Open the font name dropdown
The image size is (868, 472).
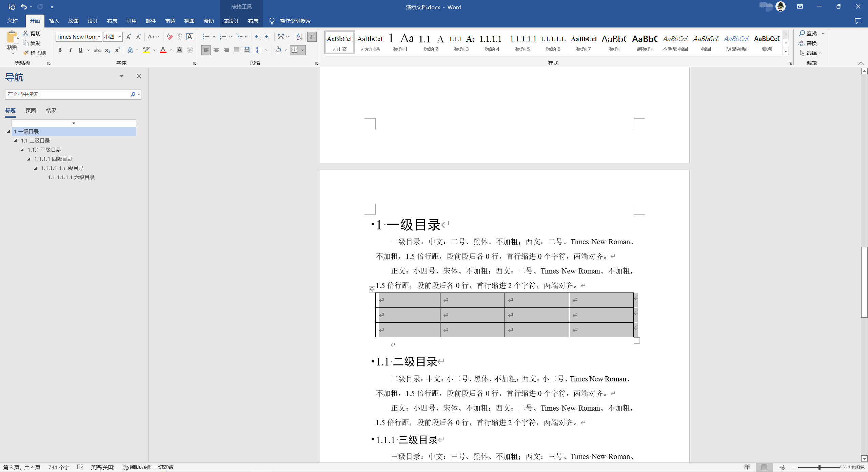(x=99, y=37)
